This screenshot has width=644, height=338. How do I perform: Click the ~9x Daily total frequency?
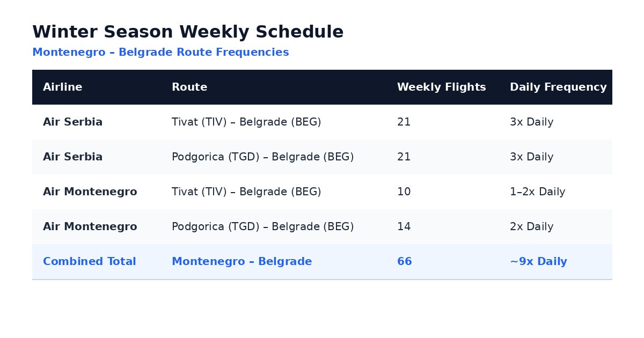point(538,262)
